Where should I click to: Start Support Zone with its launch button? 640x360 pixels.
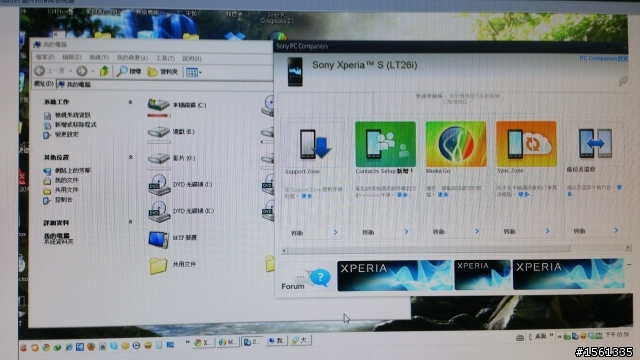(x=314, y=233)
